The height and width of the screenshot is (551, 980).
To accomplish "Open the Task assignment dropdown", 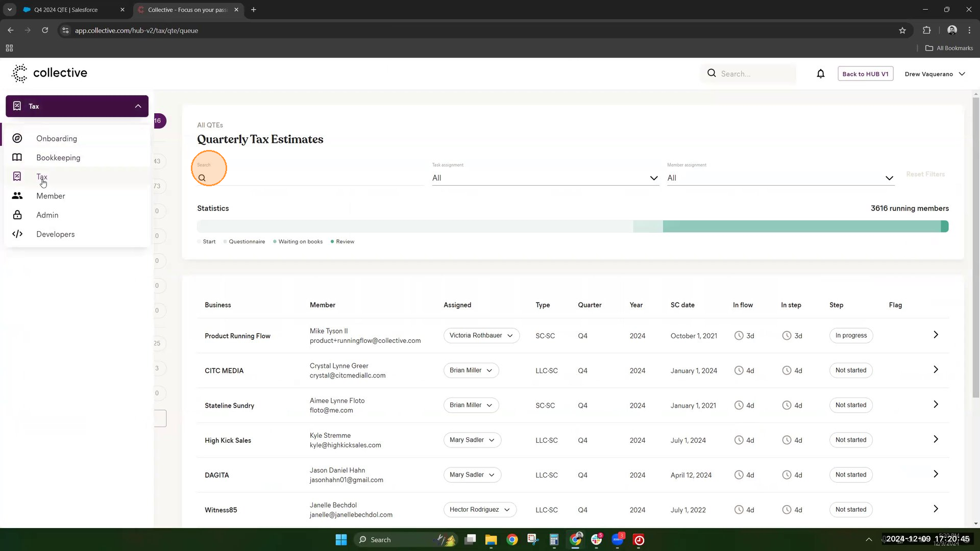I will tap(545, 178).
